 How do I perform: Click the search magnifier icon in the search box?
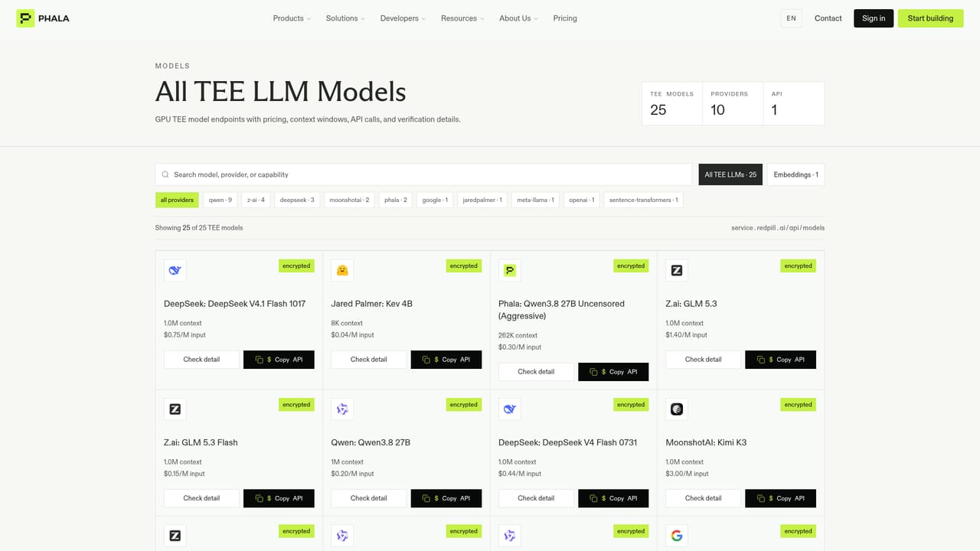165,174
